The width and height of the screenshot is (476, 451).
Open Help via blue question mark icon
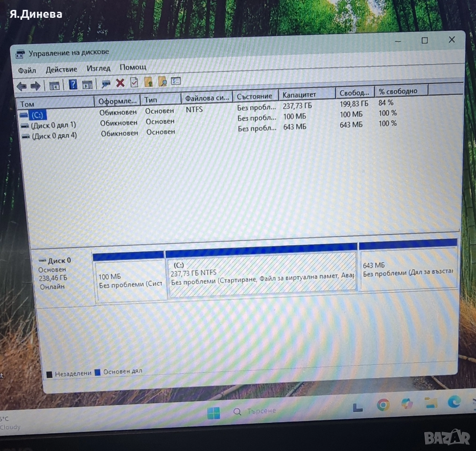[x=73, y=85]
